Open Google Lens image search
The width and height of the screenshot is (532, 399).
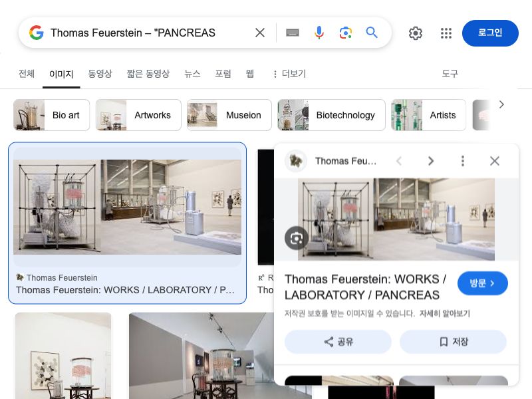(x=345, y=33)
